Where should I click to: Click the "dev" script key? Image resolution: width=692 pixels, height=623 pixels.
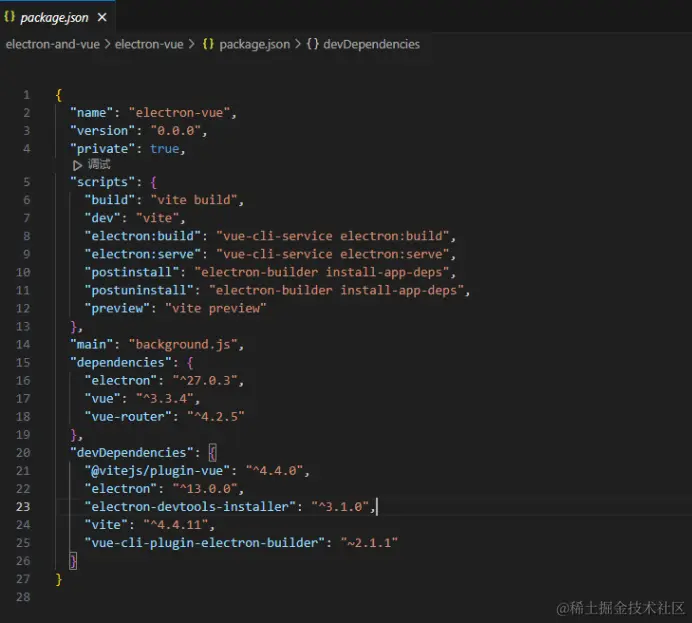pyautogui.click(x=106, y=218)
